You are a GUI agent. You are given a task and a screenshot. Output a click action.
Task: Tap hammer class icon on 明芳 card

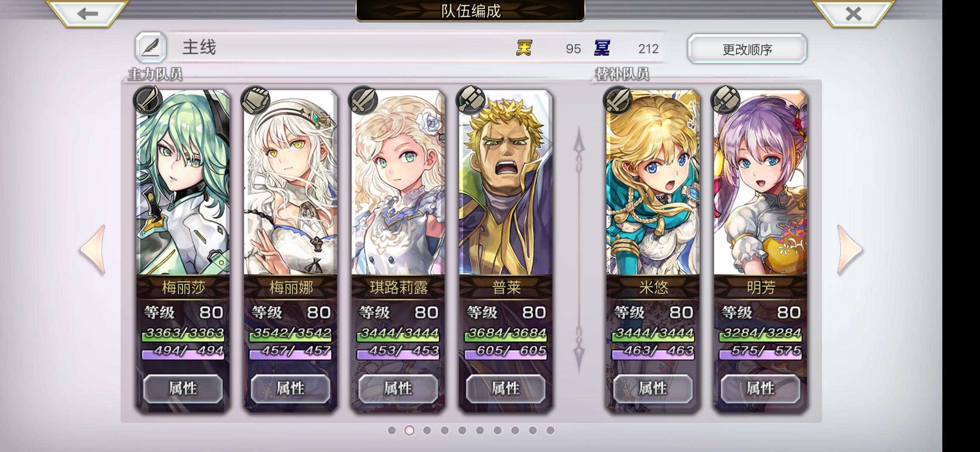tap(725, 100)
